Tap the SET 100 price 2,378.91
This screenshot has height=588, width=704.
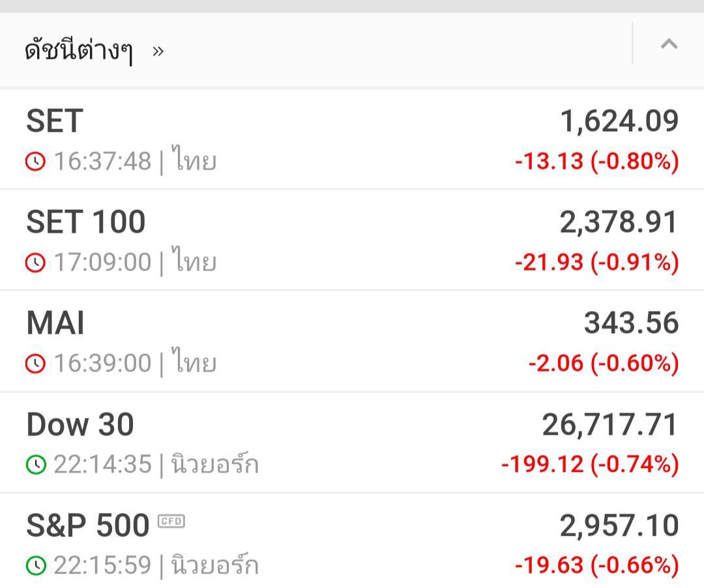pyautogui.click(x=619, y=222)
